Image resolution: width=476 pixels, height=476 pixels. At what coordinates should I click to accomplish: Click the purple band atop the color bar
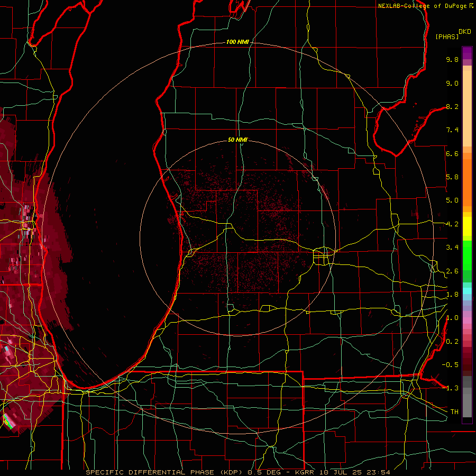[x=467, y=53]
